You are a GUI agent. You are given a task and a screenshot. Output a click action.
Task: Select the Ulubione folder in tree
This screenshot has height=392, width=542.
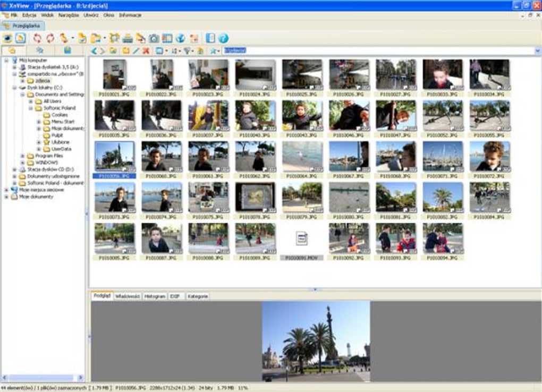pos(56,142)
